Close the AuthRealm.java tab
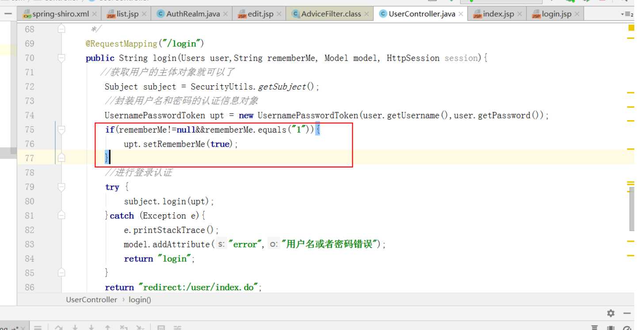 (225, 14)
